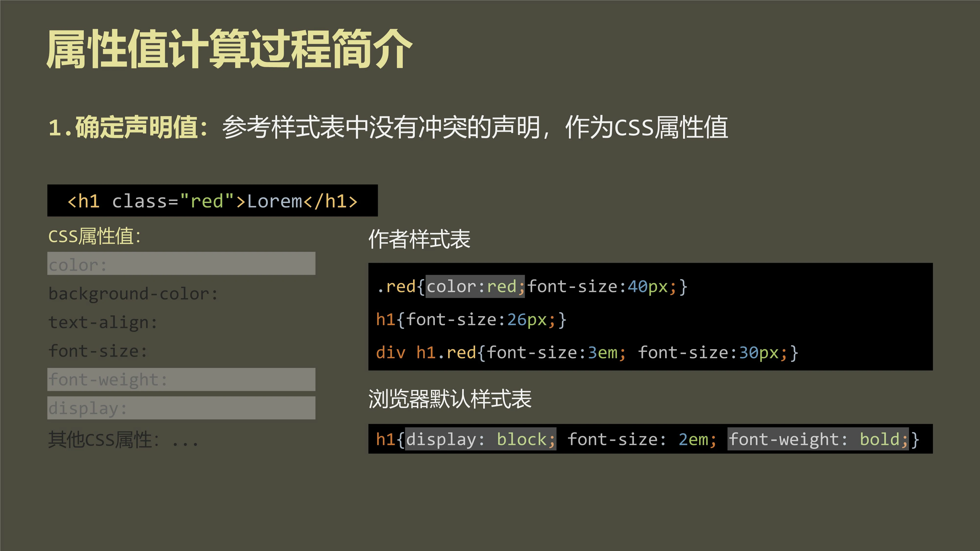Select the highlighted font-weight: row

(181, 380)
